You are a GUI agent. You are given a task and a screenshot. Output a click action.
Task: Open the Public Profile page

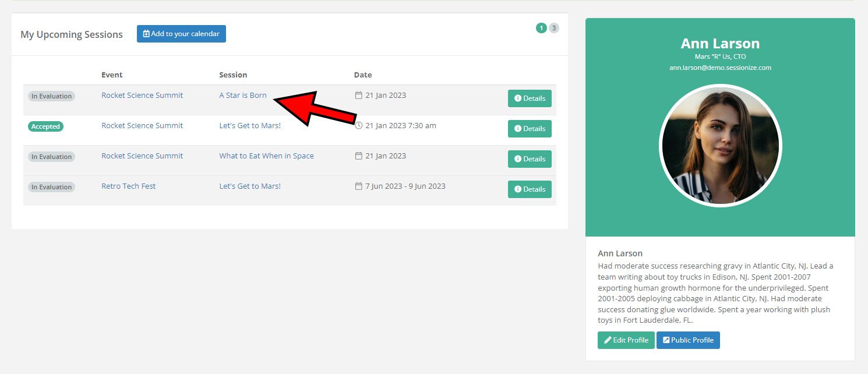coord(687,340)
